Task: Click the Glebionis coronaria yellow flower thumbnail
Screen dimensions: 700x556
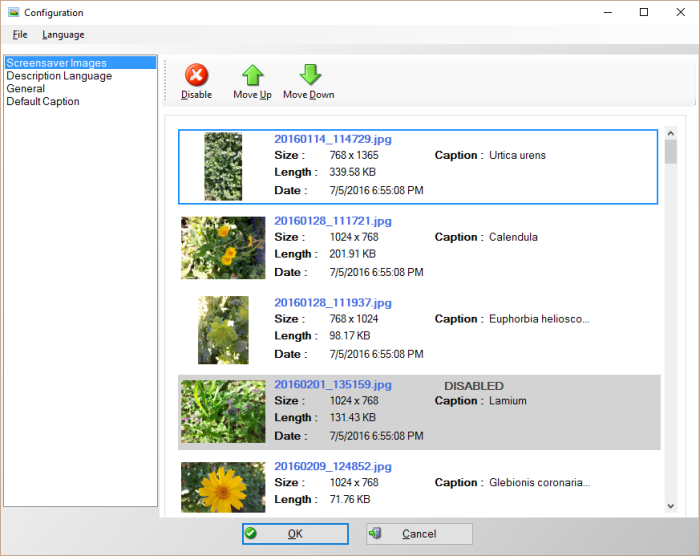Action: tap(222, 487)
